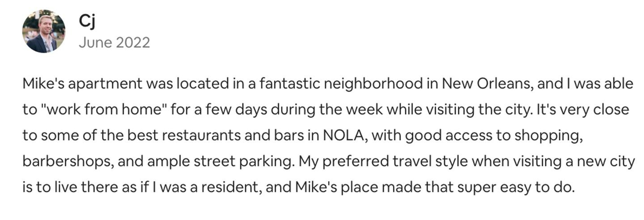The height and width of the screenshot is (220, 644).
Task: Click Cj's profile photo avatar
Action: [44, 31]
